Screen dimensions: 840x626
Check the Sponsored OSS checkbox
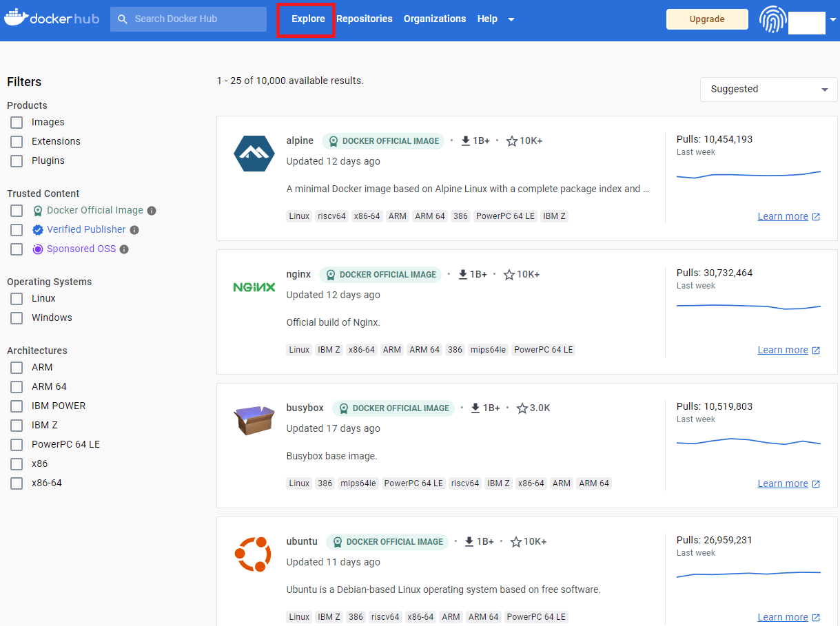pos(17,249)
